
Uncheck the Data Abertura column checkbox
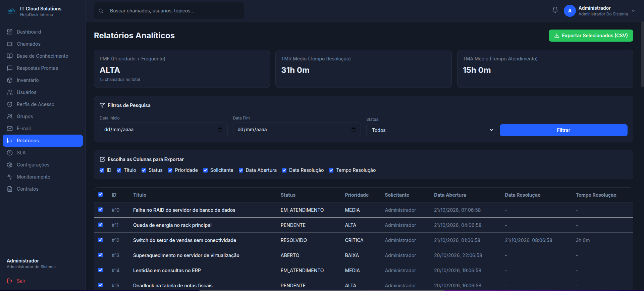241,170
